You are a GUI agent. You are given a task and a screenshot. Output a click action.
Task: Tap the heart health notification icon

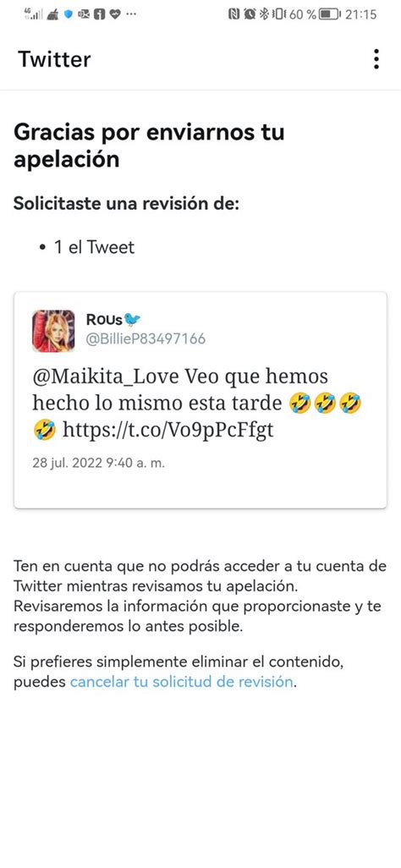point(115,14)
